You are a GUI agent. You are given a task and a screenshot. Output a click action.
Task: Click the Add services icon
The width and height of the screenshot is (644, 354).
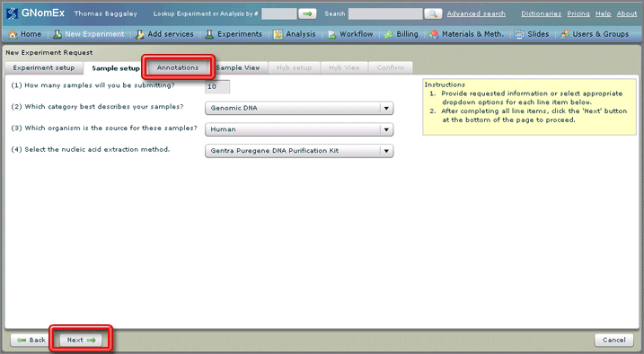[x=140, y=34]
